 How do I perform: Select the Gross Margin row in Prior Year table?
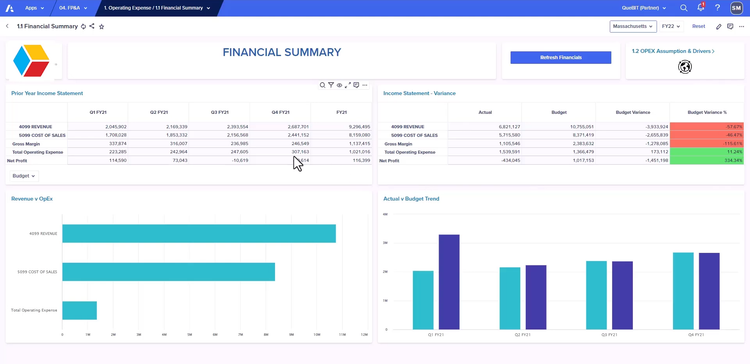coord(188,143)
